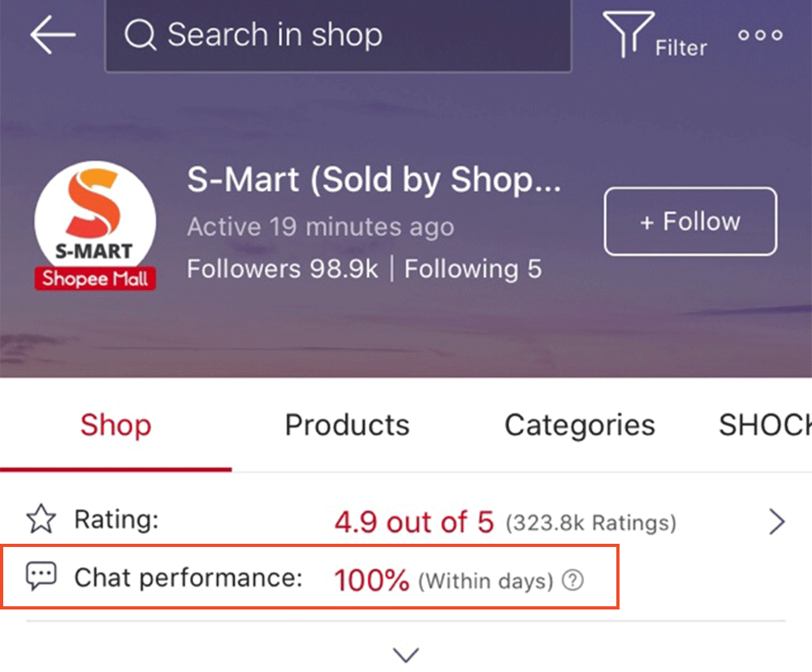Click the Followers 98.9k count
Screen dimensions: 812x672
282,269
